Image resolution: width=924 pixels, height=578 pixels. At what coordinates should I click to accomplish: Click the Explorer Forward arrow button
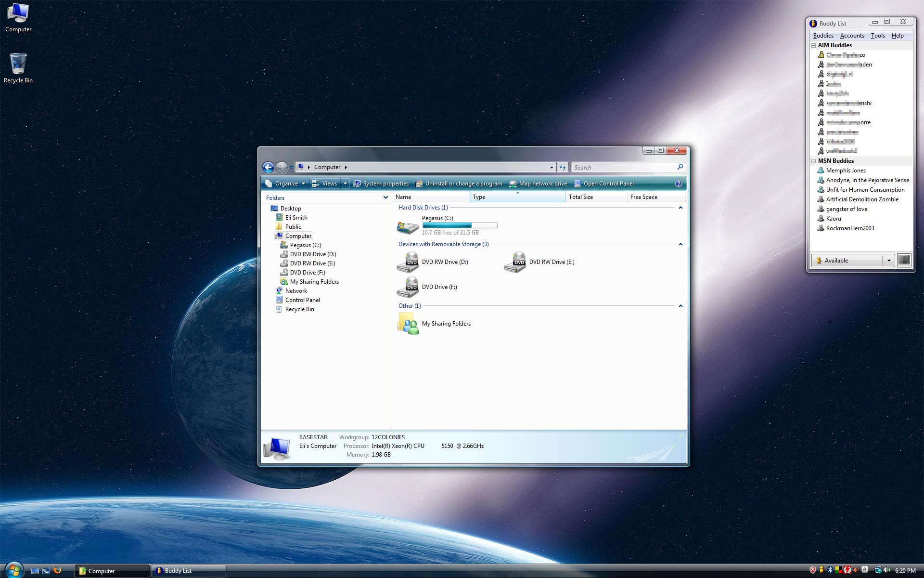click(282, 167)
